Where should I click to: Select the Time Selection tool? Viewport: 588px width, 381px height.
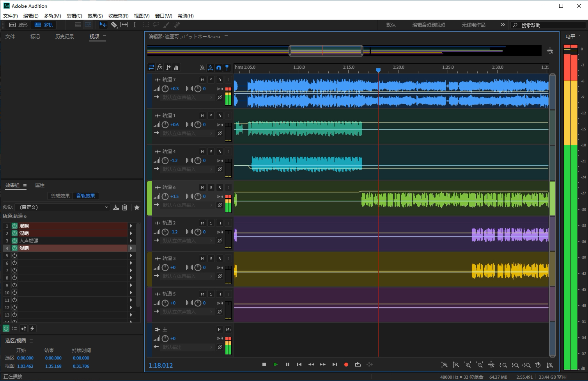pyautogui.click(x=135, y=25)
